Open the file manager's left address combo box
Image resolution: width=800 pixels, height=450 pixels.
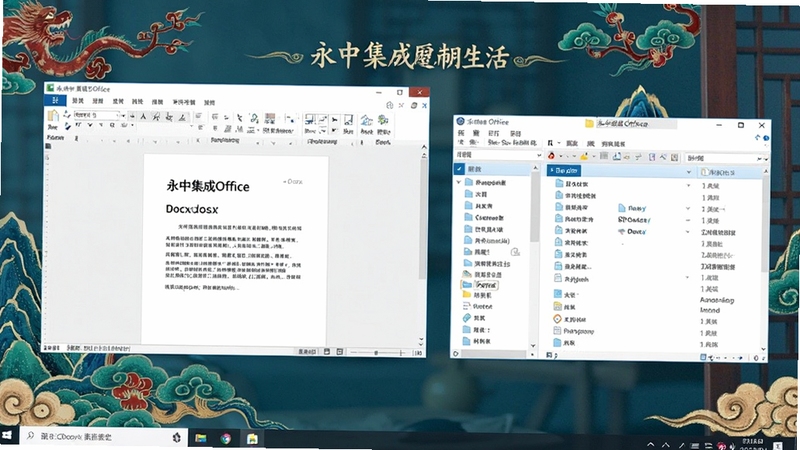[x=497, y=155]
